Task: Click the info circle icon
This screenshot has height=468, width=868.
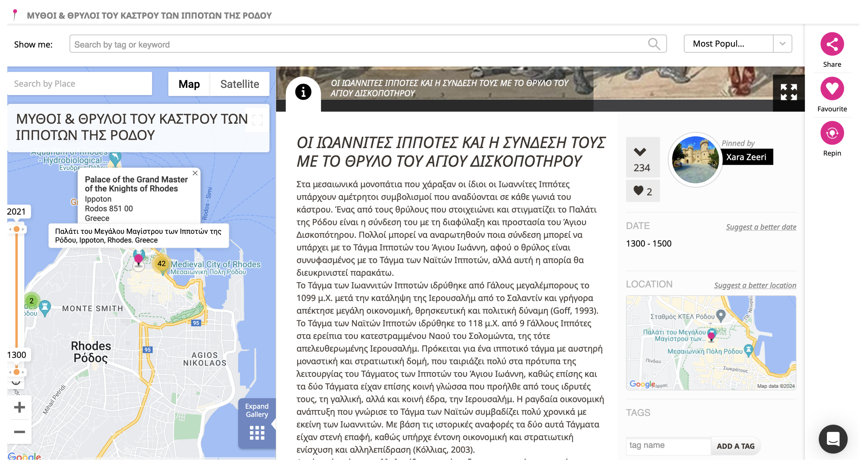Action: pyautogui.click(x=303, y=92)
